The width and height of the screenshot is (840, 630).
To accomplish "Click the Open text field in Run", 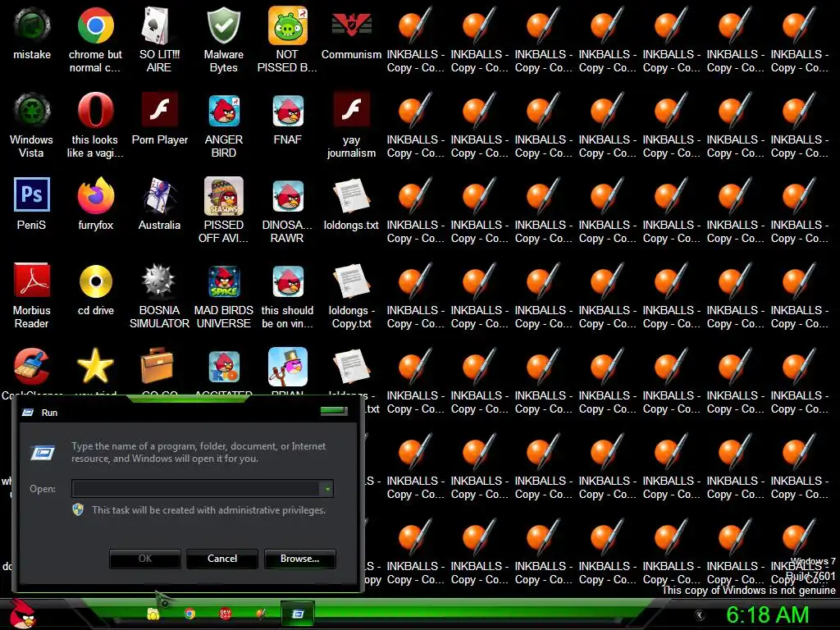I will tap(195, 489).
